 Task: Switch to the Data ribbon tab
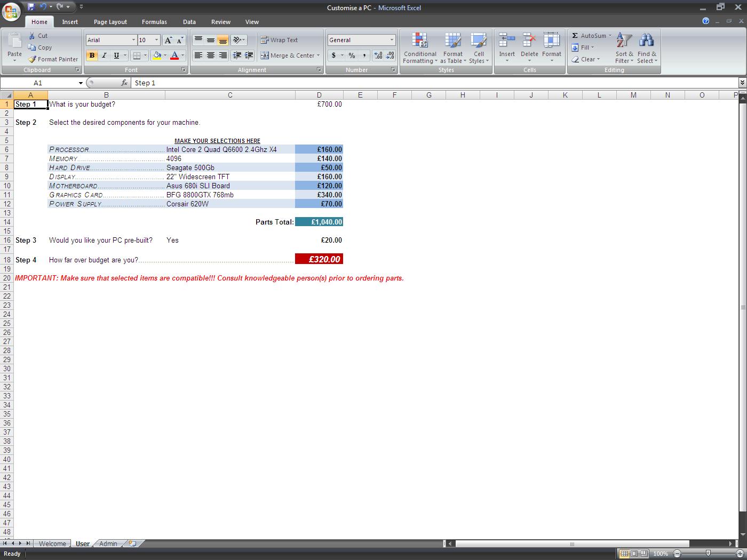coord(189,22)
